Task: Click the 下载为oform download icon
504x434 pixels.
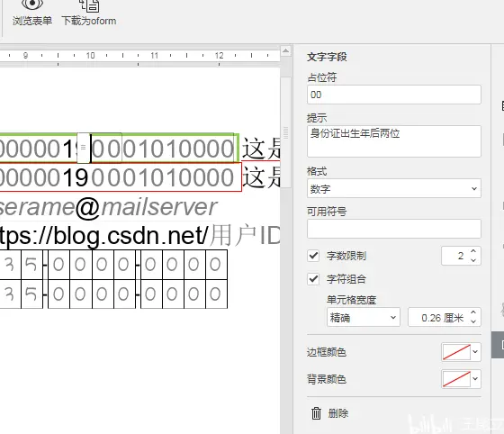Action: (x=89, y=5)
